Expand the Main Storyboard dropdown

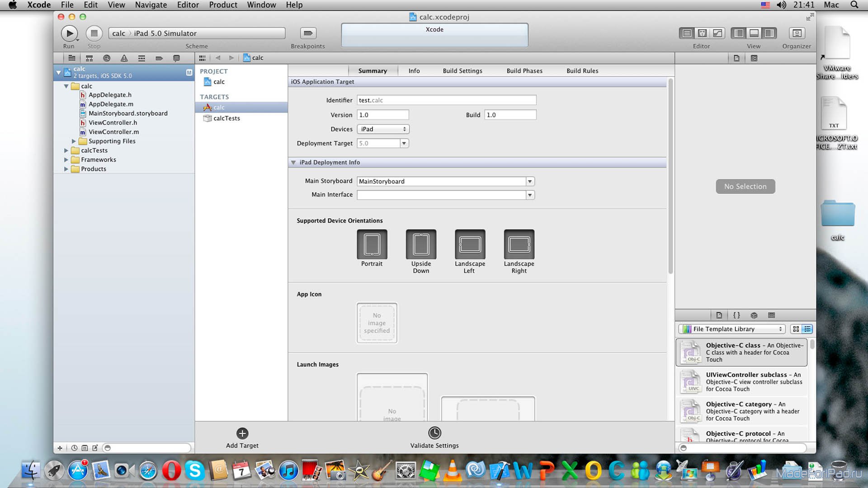529,181
